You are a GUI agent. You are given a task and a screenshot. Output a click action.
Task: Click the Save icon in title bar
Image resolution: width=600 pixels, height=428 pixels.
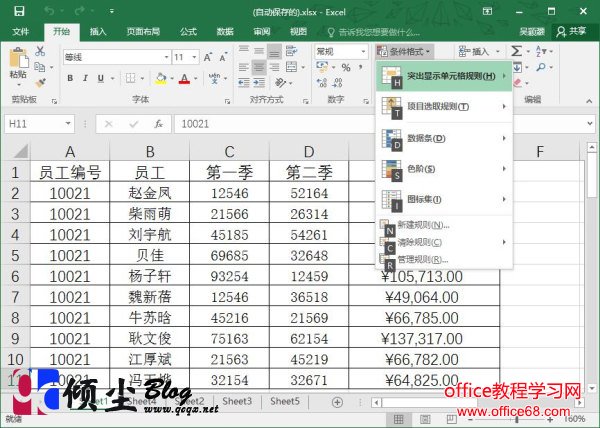coord(19,11)
